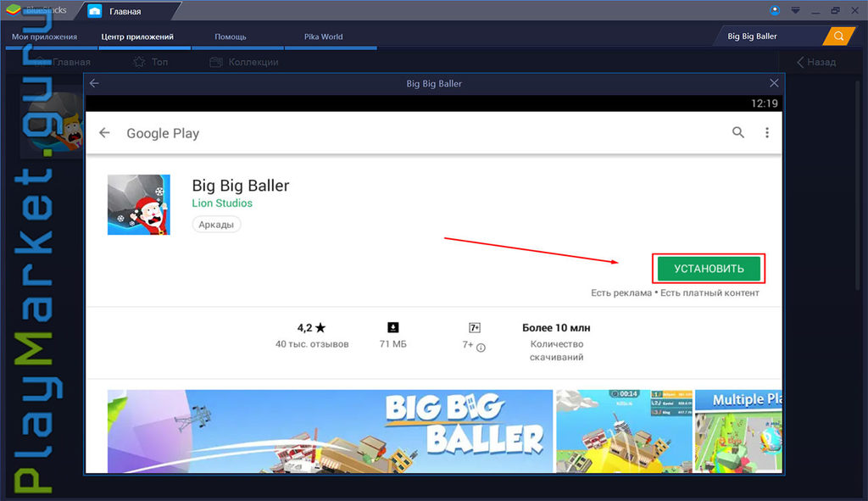Click the green УСТАНОВИТЬ install button
Image resolution: width=868 pixels, height=501 pixels.
coord(709,269)
